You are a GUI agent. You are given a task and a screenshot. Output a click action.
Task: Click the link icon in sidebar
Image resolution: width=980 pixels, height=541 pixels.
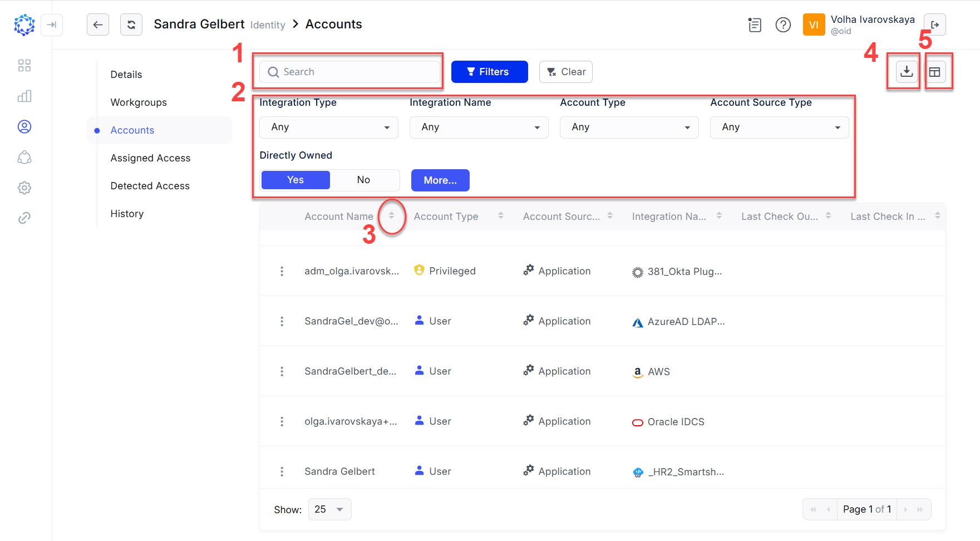click(x=24, y=218)
